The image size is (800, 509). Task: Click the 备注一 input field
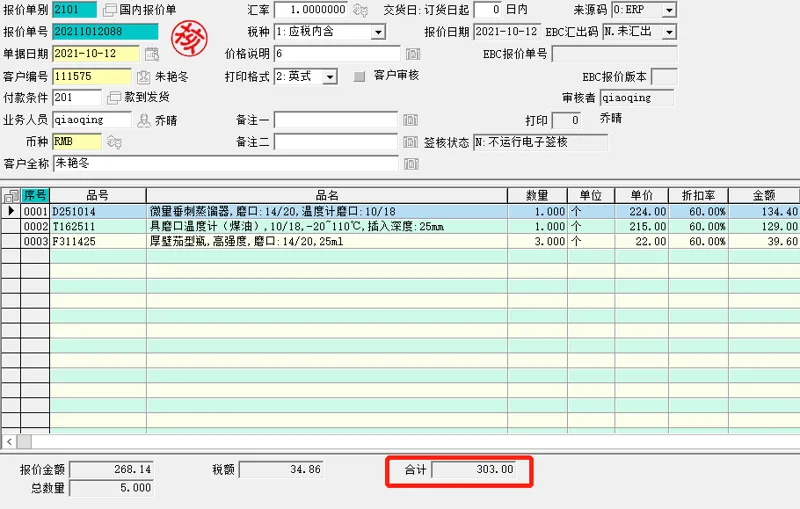pyautogui.click(x=336, y=120)
